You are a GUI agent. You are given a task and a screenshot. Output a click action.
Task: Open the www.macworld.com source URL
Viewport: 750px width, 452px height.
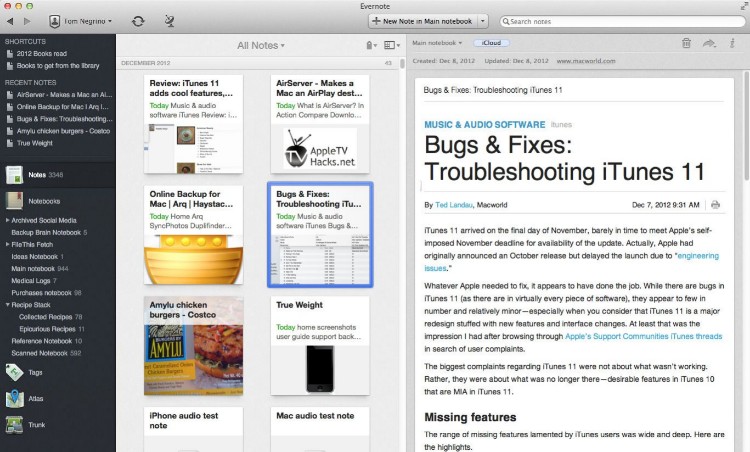coord(586,61)
